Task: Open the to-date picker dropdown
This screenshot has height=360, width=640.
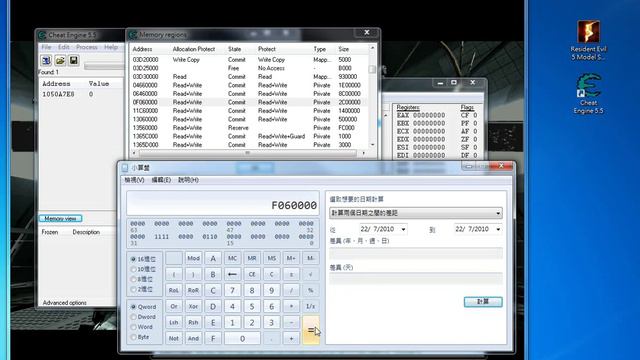Action: tap(498, 229)
